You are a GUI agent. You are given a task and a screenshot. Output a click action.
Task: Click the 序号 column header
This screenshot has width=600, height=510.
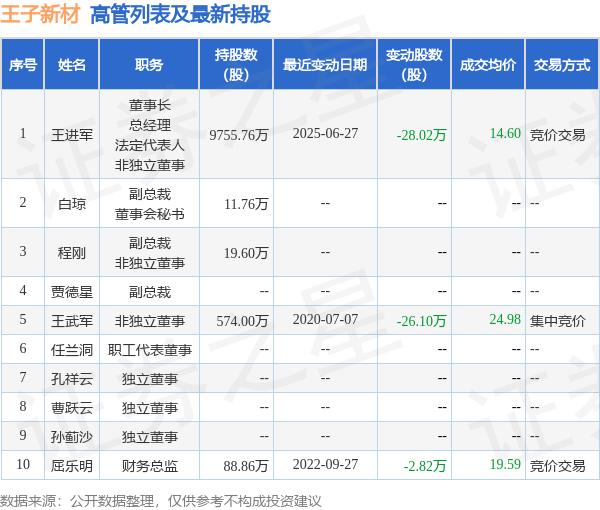coord(23,65)
